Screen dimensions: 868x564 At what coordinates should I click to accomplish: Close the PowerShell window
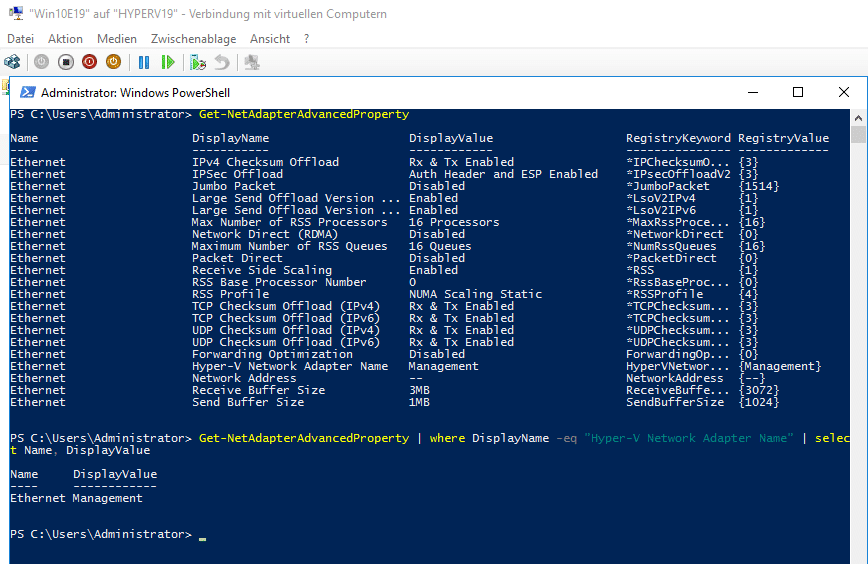(x=844, y=92)
